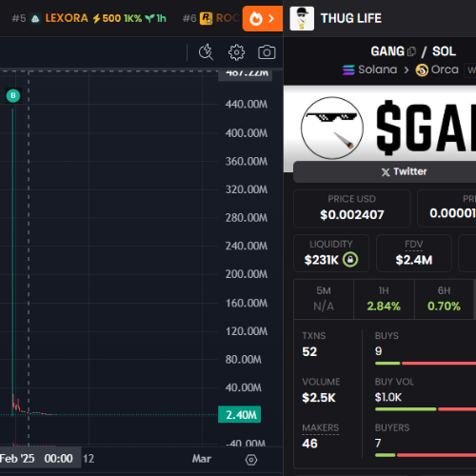Click the VOLUME $2.5K value
The width and height of the screenshot is (476, 476).
(319, 397)
